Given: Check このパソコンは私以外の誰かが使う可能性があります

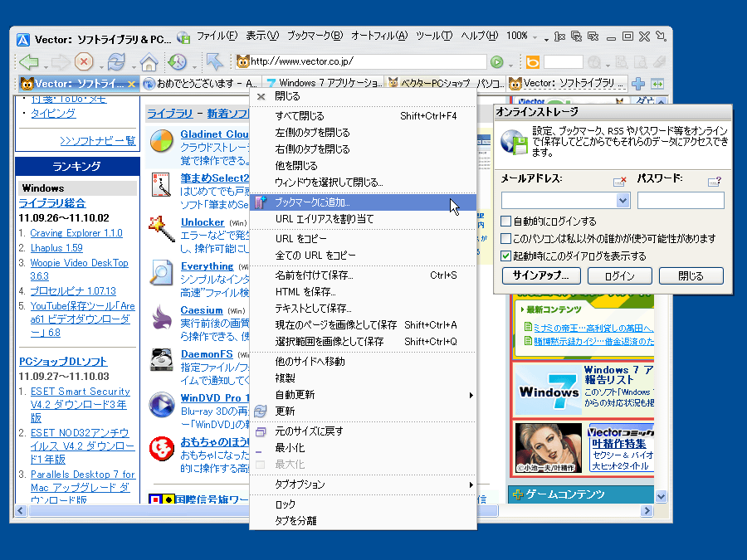Looking at the screenshot, I should [506, 239].
